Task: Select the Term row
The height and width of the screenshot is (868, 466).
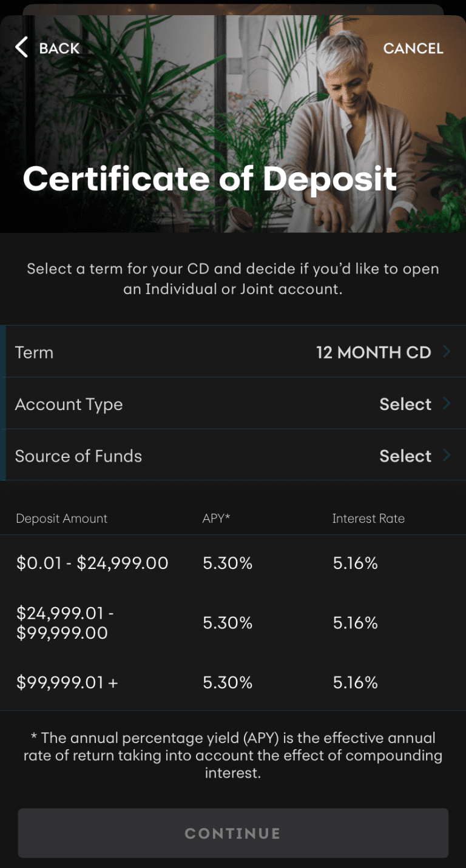Action: (233, 352)
